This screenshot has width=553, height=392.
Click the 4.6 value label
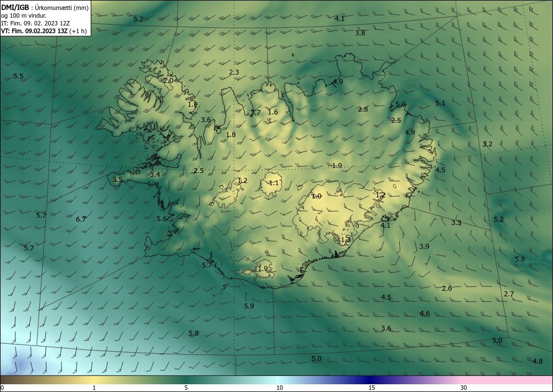pos(425,313)
